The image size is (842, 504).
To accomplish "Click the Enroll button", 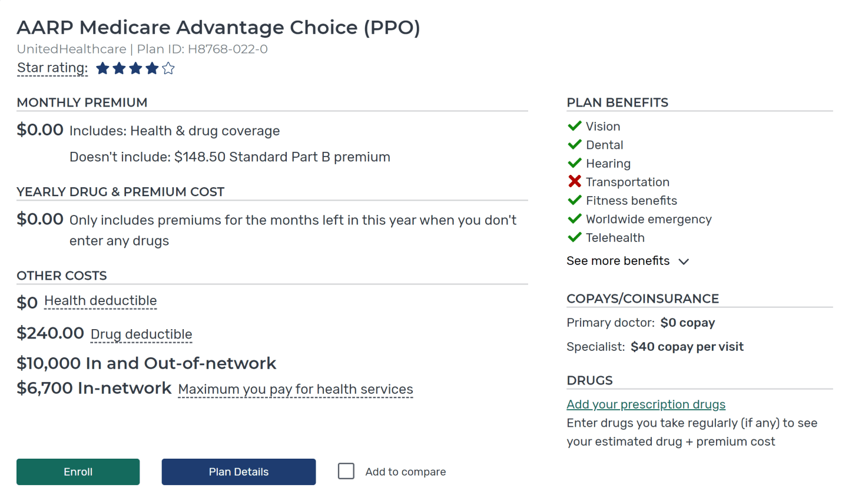I will coord(78,471).
